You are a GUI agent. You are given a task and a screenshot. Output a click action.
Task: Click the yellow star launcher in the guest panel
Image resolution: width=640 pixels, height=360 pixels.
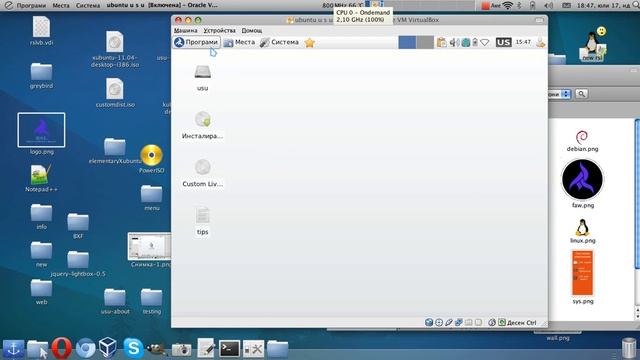point(309,42)
